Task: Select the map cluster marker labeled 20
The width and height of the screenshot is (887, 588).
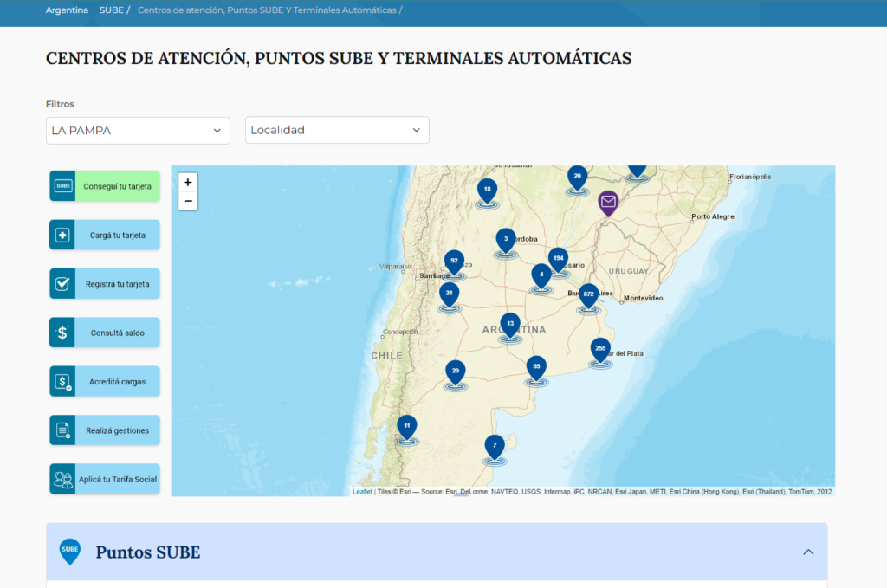Action: 577,179
